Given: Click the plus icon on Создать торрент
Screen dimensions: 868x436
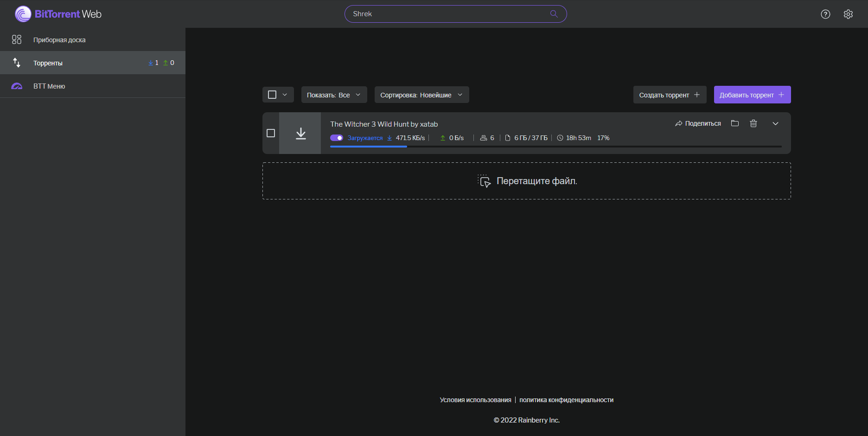Looking at the screenshot, I should point(697,95).
